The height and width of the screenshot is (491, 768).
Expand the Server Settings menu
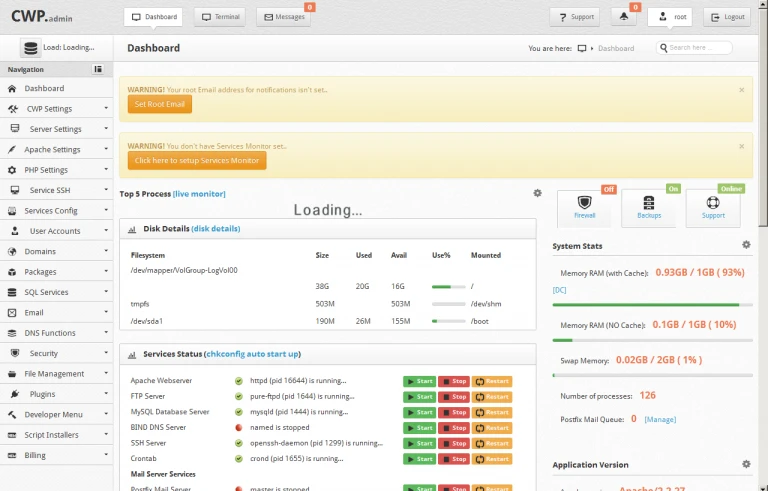click(56, 129)
